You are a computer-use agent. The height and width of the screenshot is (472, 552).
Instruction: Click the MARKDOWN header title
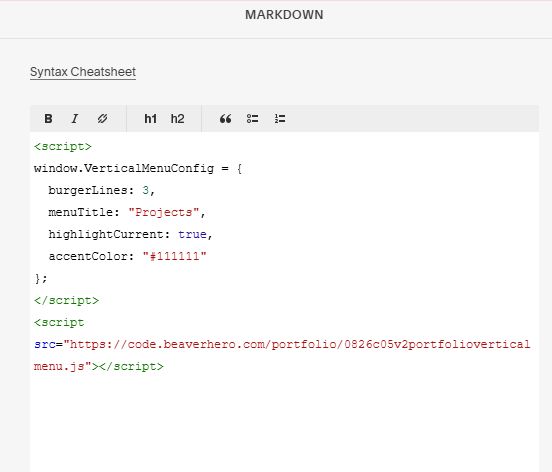(x=284, y=15)
